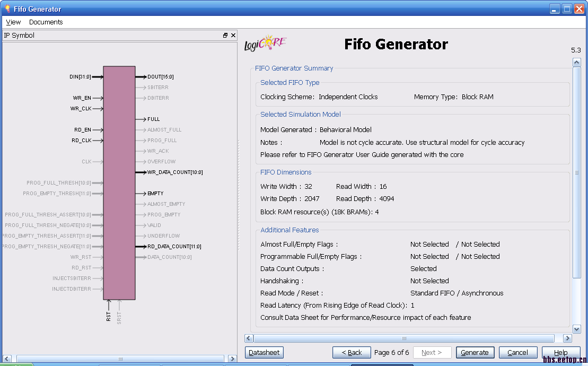588x366 pixels.
Task: Click the SBITERR port label
Action: [x=158, y=88]
